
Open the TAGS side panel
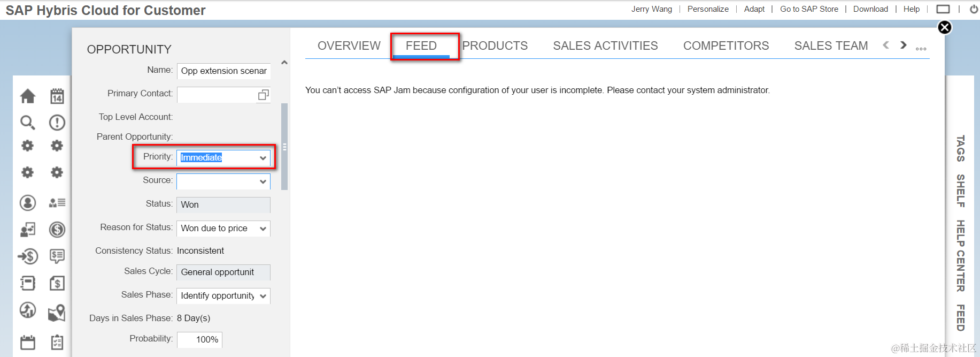point(961,148)
